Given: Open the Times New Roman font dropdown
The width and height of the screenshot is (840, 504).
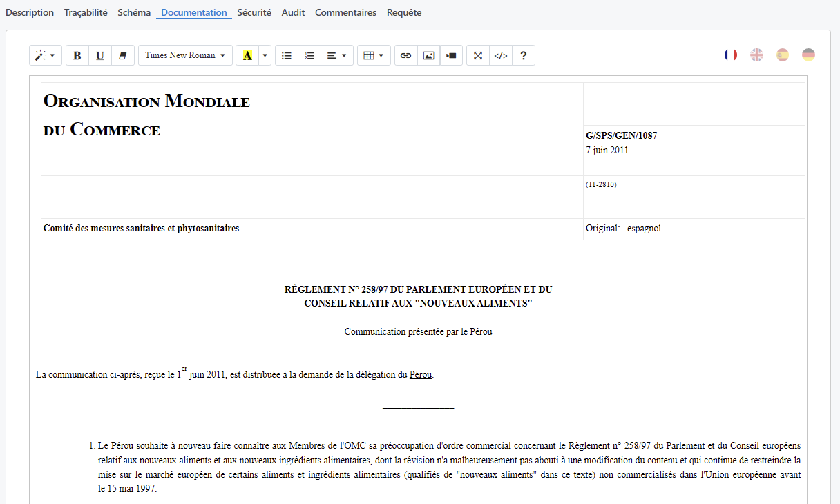Looking at the screenshot, I should 185,55.
